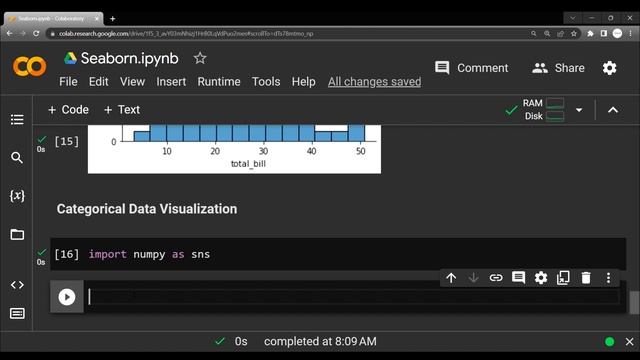The image size is (640, 360).
Task: Open the Help menu
Action: tap(303, 82)
